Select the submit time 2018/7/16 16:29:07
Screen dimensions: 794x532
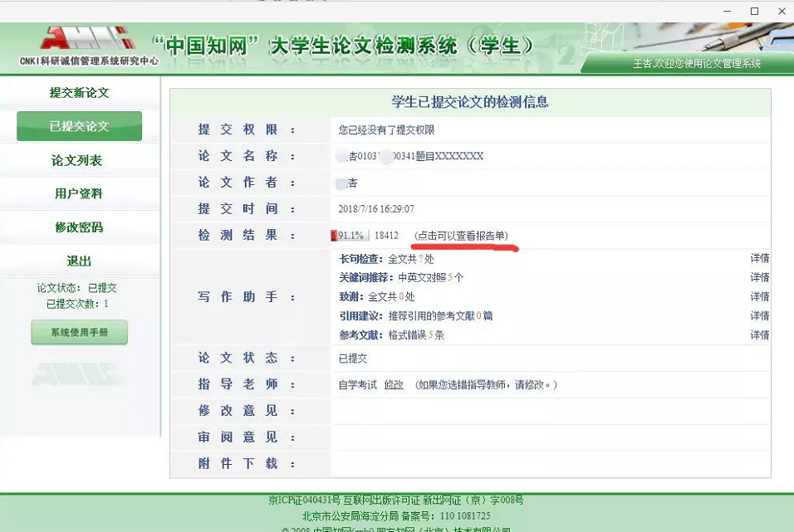pos(376,209)
